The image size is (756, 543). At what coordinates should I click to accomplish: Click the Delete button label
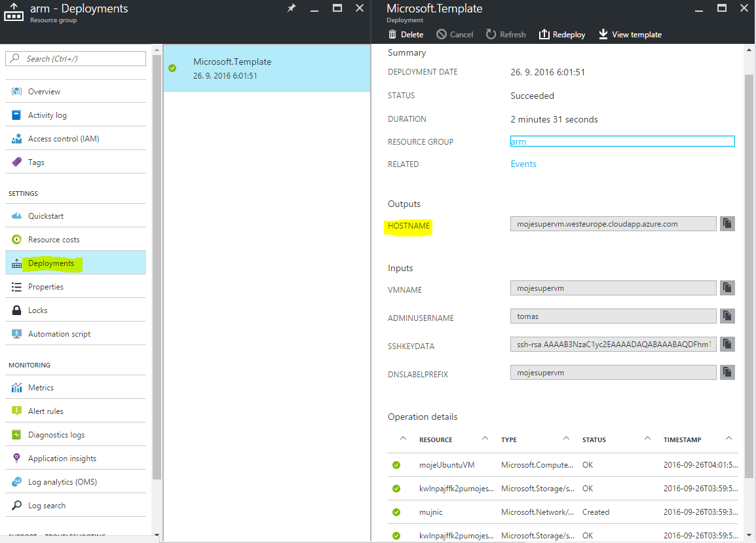click(x=412, y=35)
